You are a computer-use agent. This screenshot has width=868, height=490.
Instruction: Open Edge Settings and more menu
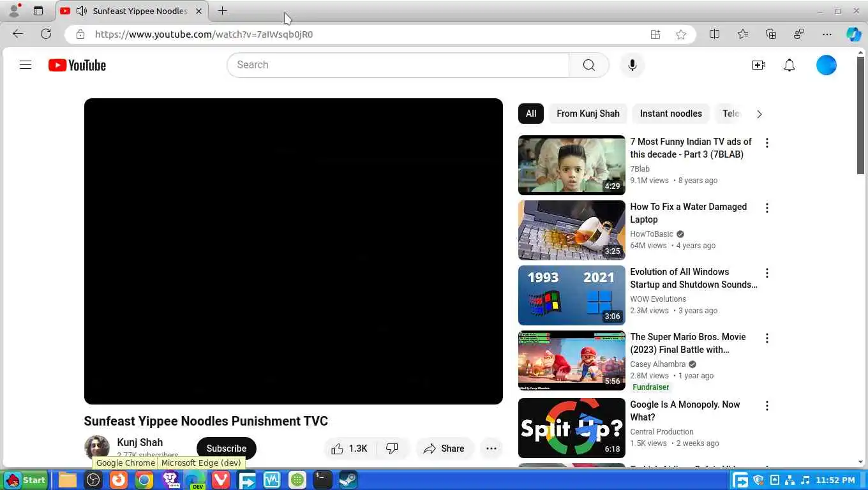pyautogui.click(x=827, y=34)
